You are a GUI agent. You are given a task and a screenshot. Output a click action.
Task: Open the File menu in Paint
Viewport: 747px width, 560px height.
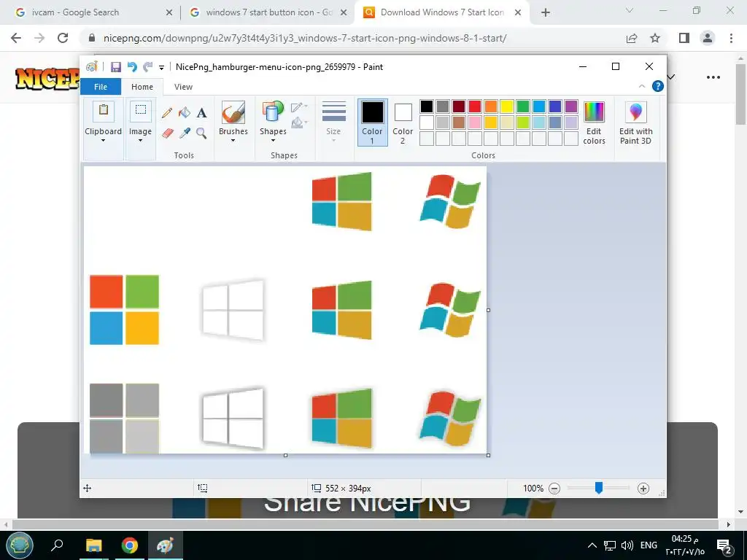coord(101,87)
